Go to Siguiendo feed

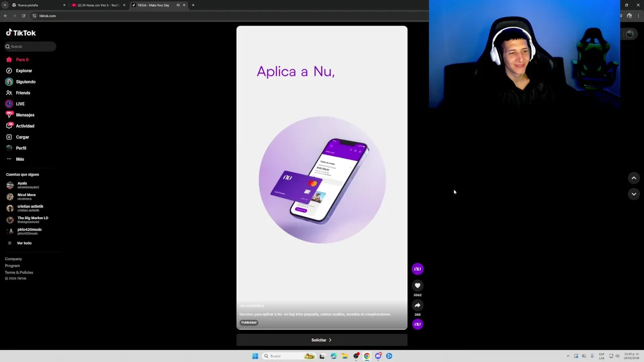tap(21, 81)
